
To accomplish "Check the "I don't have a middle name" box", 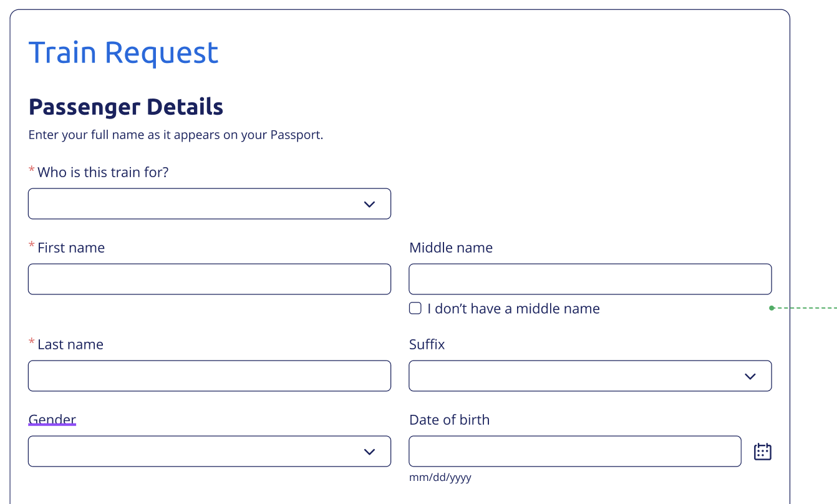I will tap(415, 308).
